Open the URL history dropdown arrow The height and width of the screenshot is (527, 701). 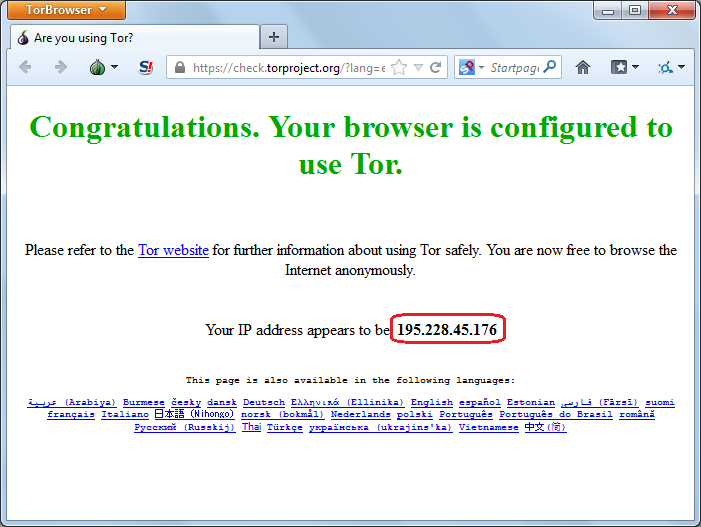418,67
